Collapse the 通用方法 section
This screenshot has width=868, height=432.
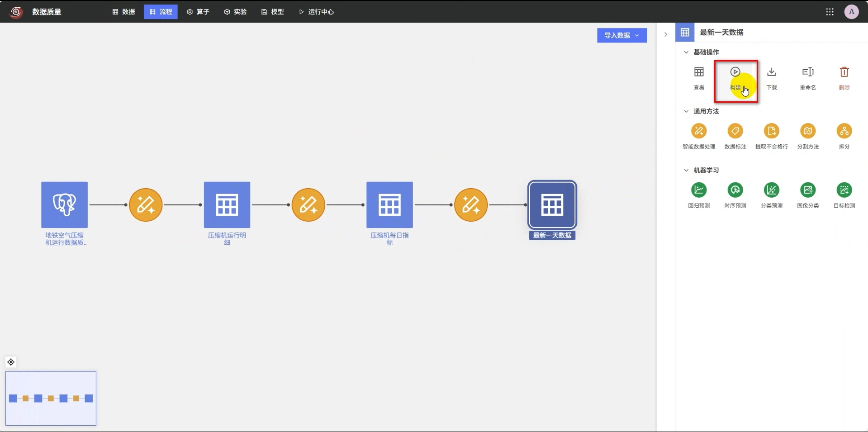(x=686, y=111)
